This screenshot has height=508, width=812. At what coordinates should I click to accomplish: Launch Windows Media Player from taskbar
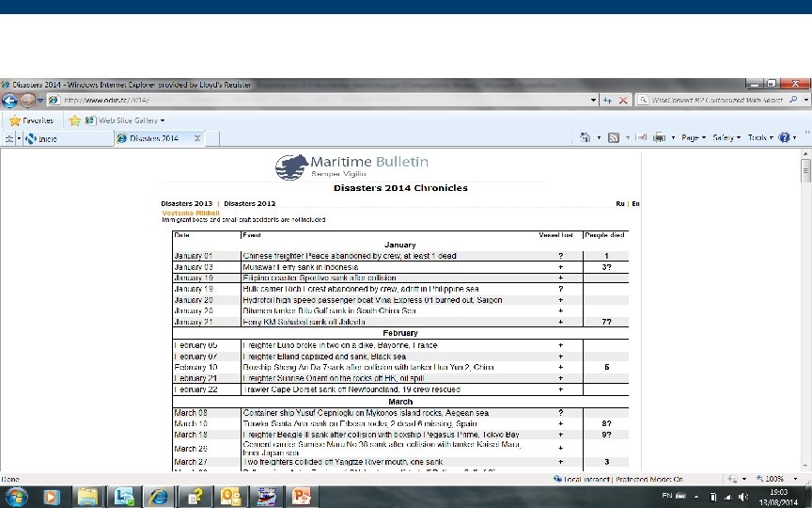click(51, 497)
